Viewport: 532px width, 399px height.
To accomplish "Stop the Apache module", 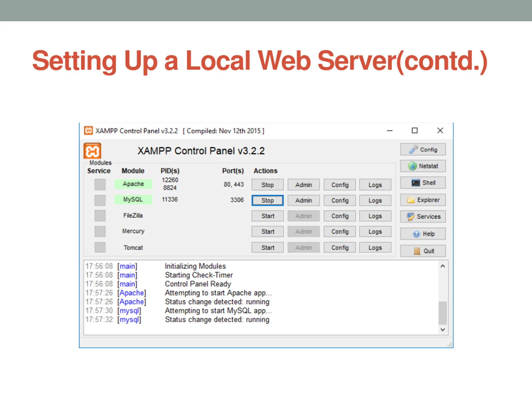I will click(267, 185).
